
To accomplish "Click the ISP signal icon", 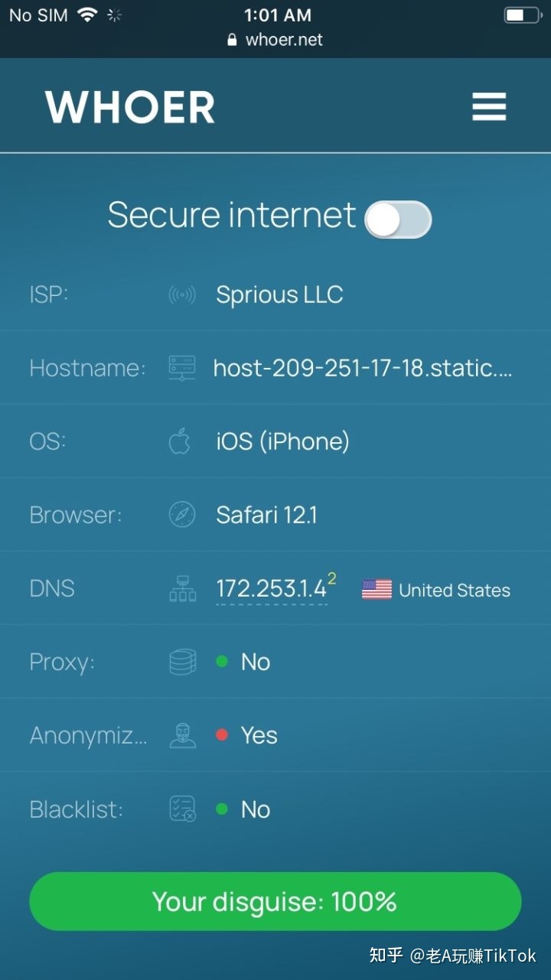I will tap(182, 295).
